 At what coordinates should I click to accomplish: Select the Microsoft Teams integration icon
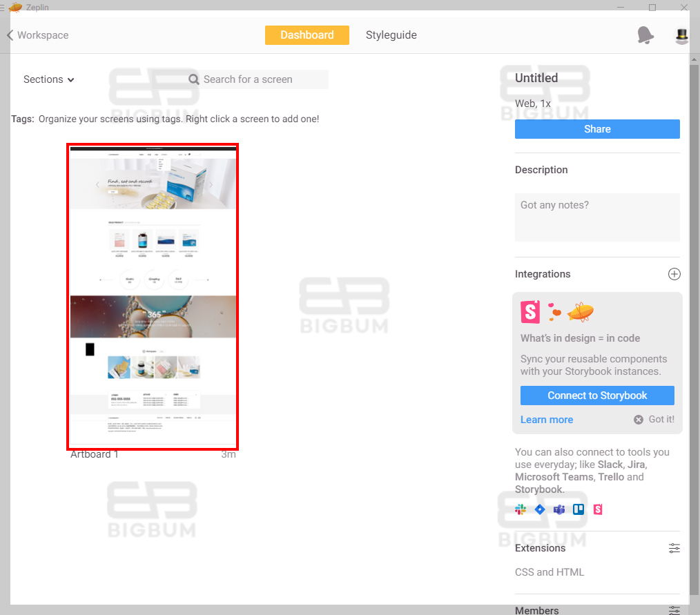click(559, 509)
